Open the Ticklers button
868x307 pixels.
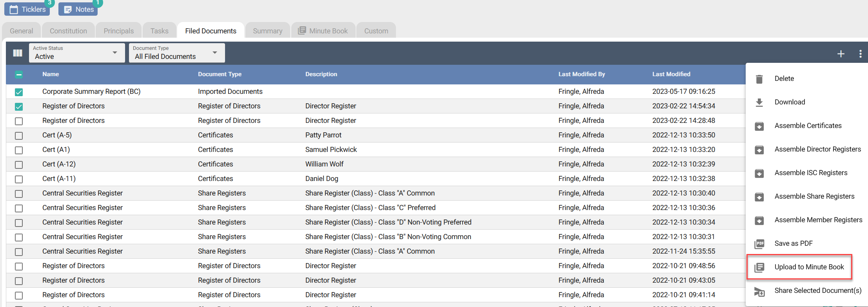coord(27,9)
